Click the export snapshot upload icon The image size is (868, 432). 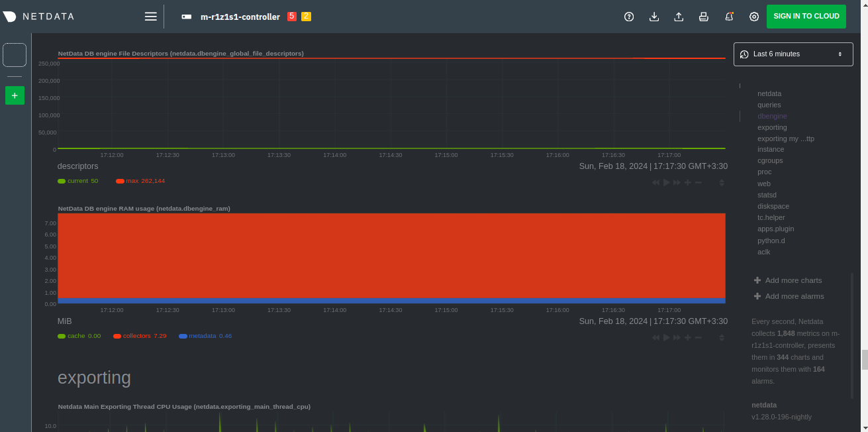point(679,17)
